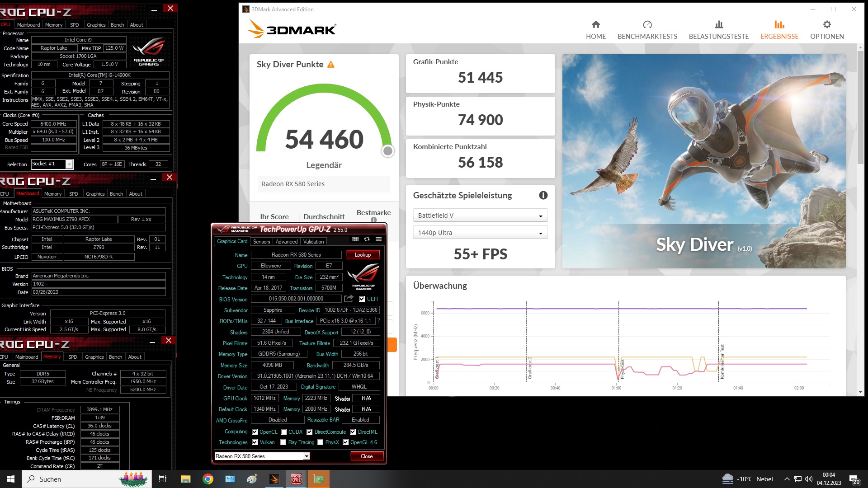Click the Digital Signature WHQL field
Screen dimensions: 868x488
pos(359,387)
